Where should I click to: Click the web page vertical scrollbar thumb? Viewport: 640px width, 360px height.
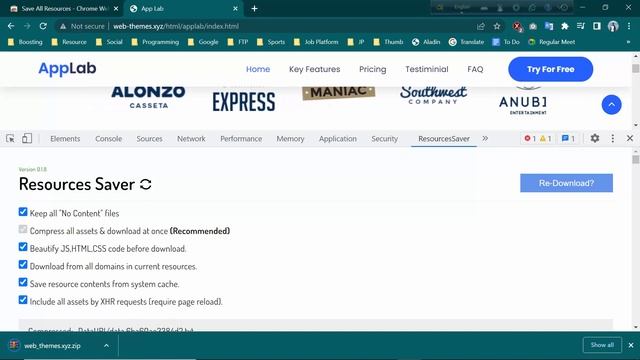pyautogui.click(x=636, y=68)
